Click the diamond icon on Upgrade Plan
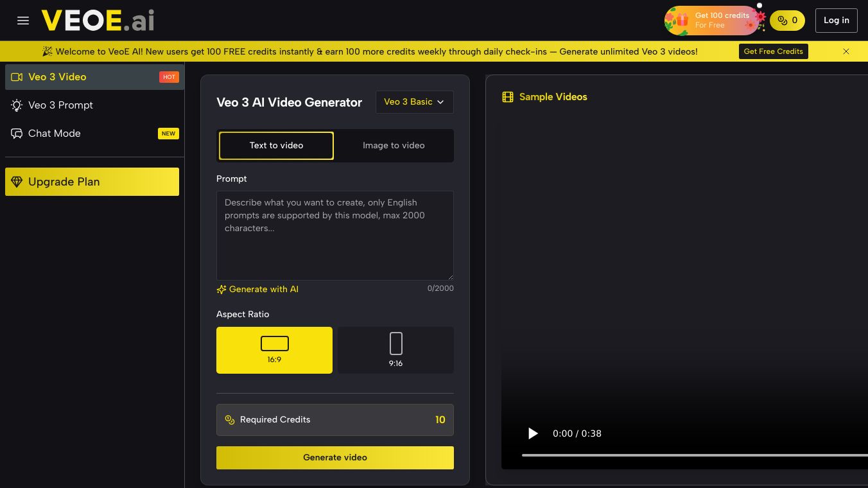 17,182
